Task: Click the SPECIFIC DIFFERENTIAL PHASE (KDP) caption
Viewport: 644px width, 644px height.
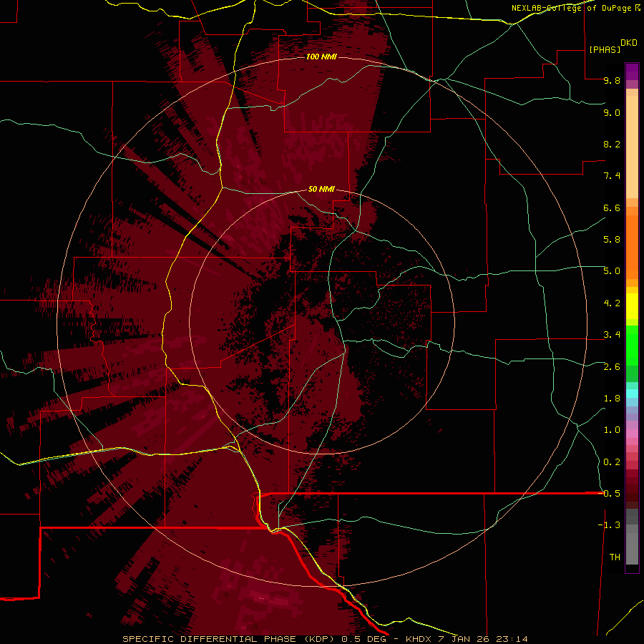Action: tap(231, 639)
